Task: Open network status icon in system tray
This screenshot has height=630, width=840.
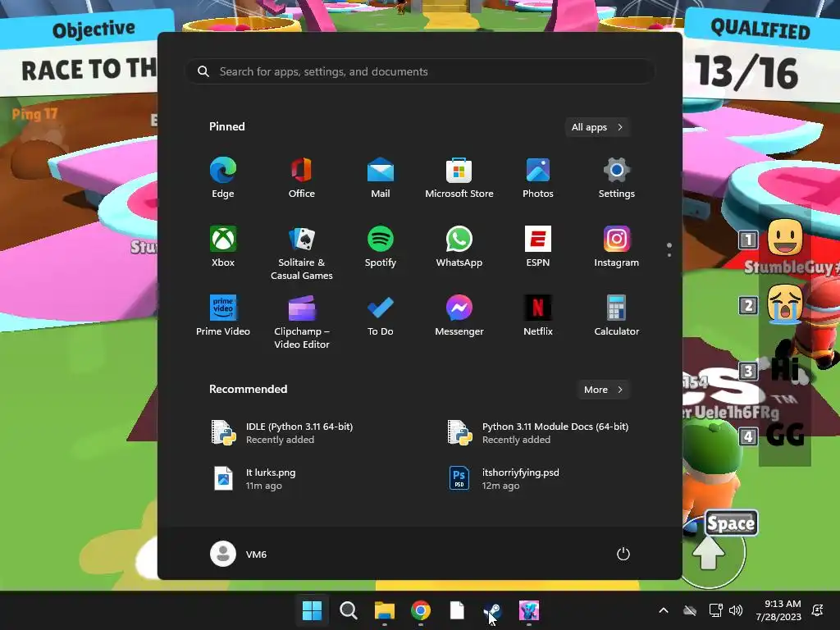Action: coord(715,610)
